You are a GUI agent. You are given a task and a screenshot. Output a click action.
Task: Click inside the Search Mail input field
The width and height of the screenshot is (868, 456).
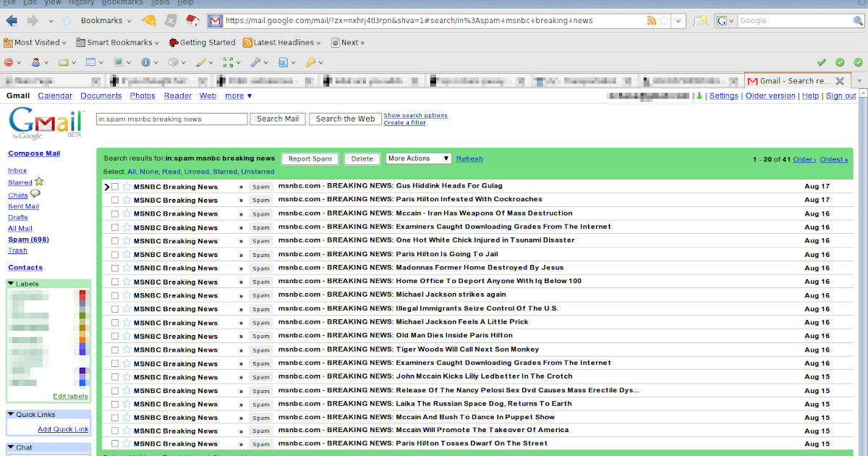171,119
